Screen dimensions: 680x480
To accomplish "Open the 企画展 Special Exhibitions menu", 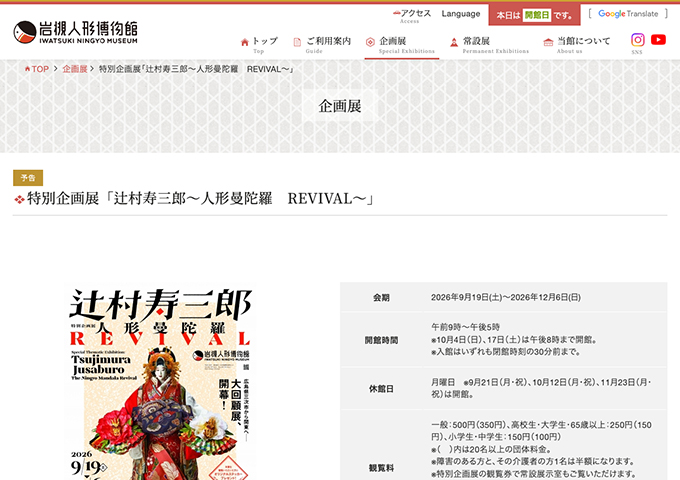I will [400, 45].
